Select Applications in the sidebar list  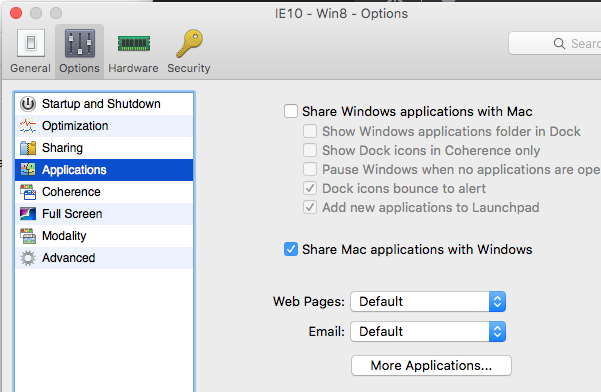point(104,170)
